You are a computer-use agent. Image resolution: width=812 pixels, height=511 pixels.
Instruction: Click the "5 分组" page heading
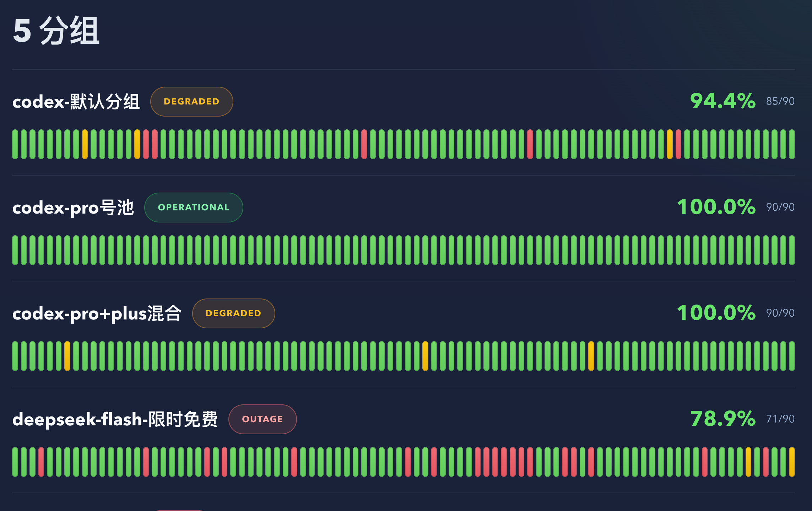(x=56, y=31)
